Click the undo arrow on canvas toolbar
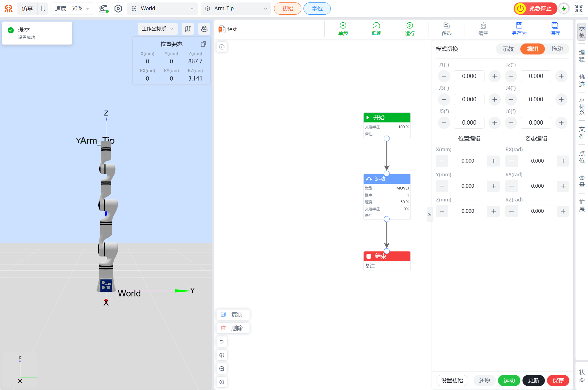 tap(222, 342)
